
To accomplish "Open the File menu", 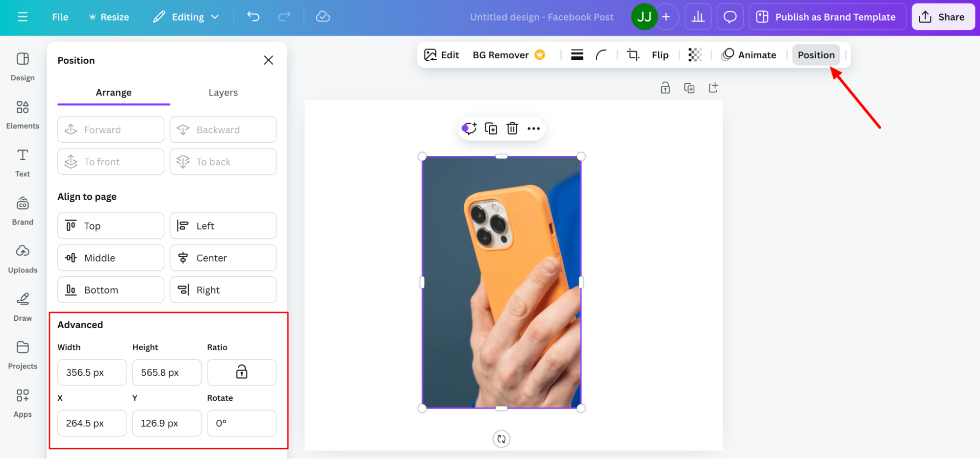I will (60, 17).
